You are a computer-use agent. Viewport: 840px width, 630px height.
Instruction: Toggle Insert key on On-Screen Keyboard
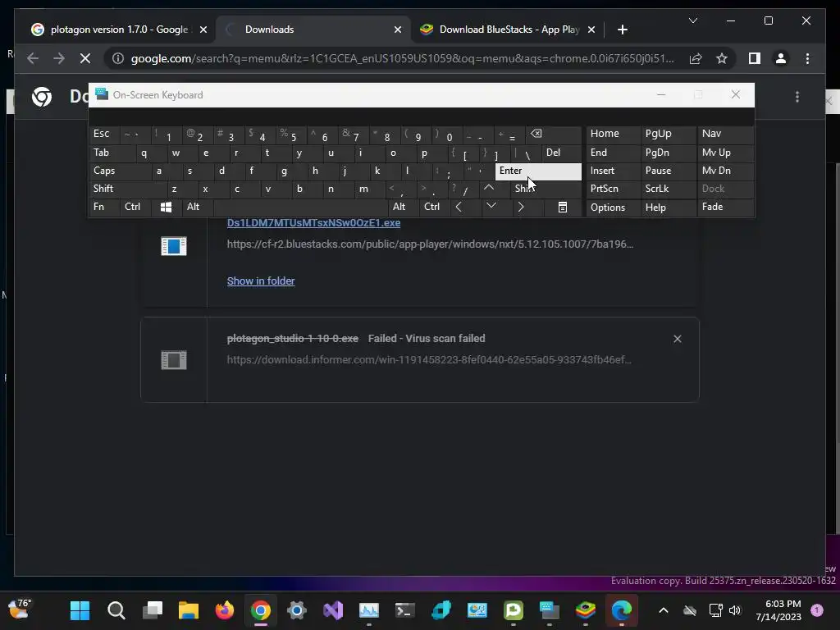tap(613, 171)
